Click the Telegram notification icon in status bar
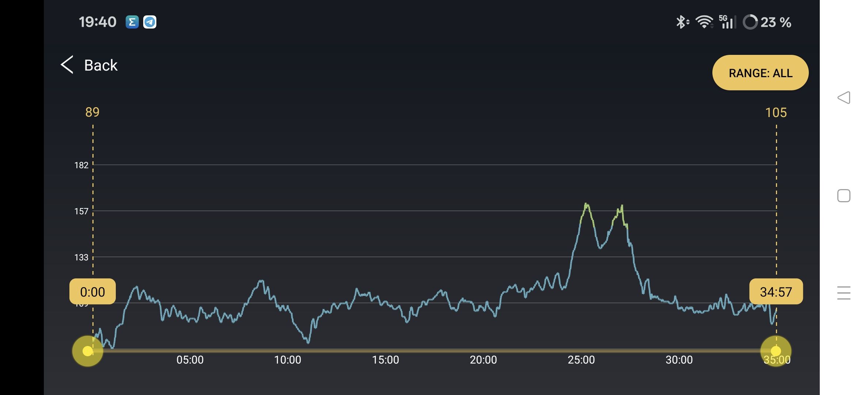Image resolution: width=868 pixels, height=395 pixels. (x=150, y=22)
